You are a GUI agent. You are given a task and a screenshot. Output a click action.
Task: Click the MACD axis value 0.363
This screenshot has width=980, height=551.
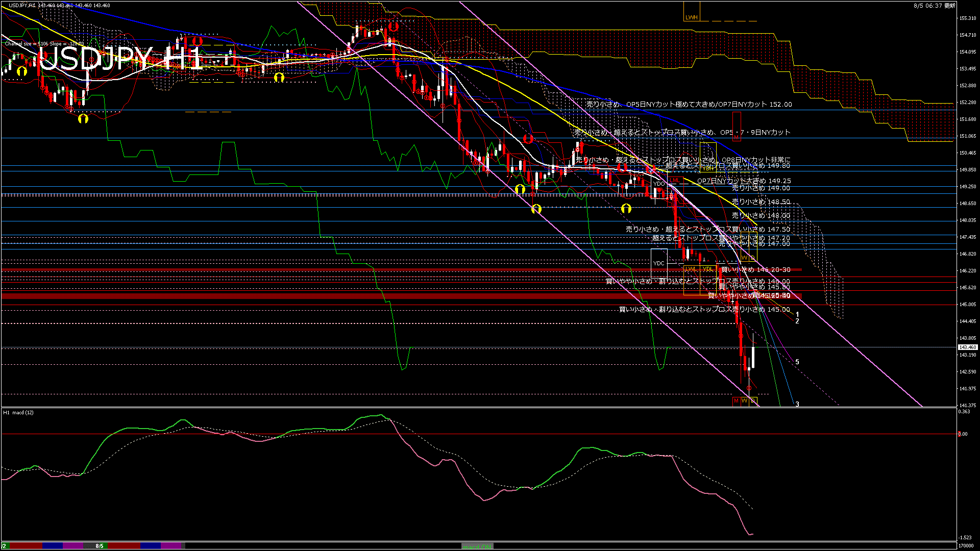(x=965, y=412)
